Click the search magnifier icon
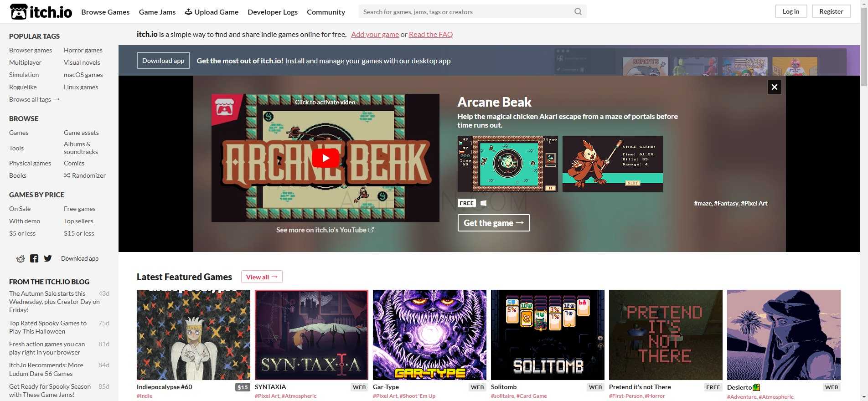This screenshot has width=868, height=401. (578, 12)
